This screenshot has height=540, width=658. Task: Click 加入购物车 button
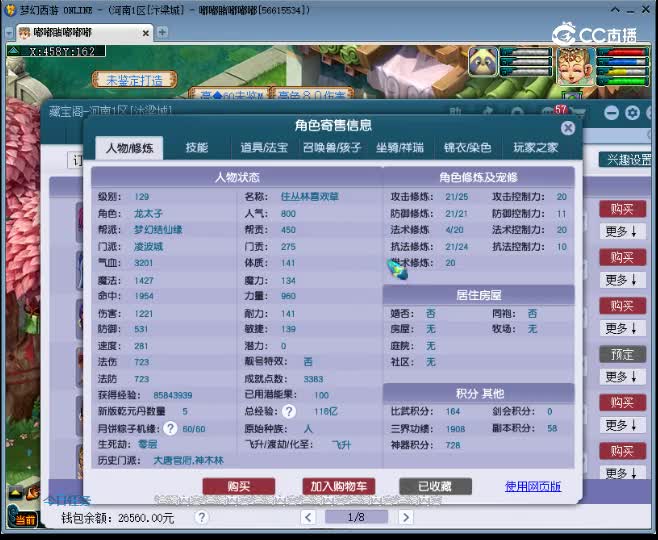339,486
